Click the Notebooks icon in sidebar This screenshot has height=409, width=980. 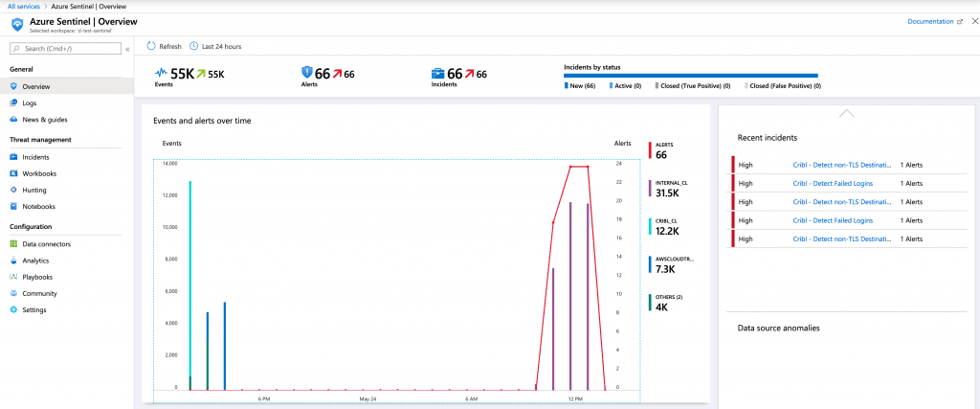coord(13,206)
